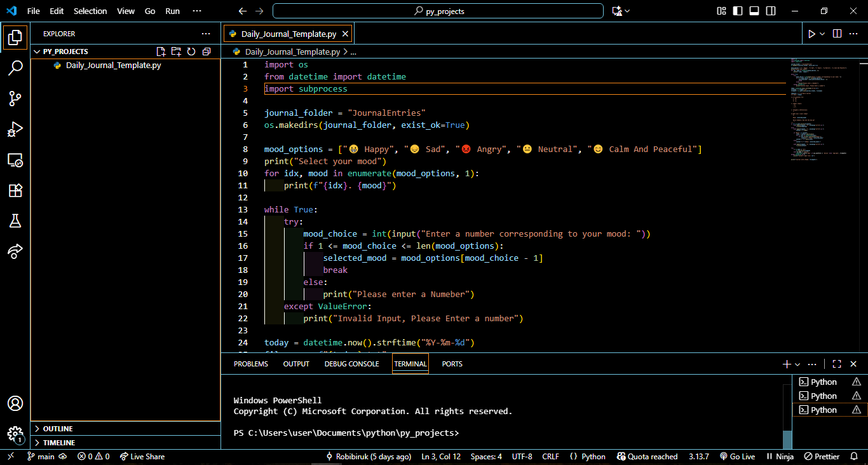Refresh the Explorer file list
Screen dimensions: 868x465
[x=191, y=52]
